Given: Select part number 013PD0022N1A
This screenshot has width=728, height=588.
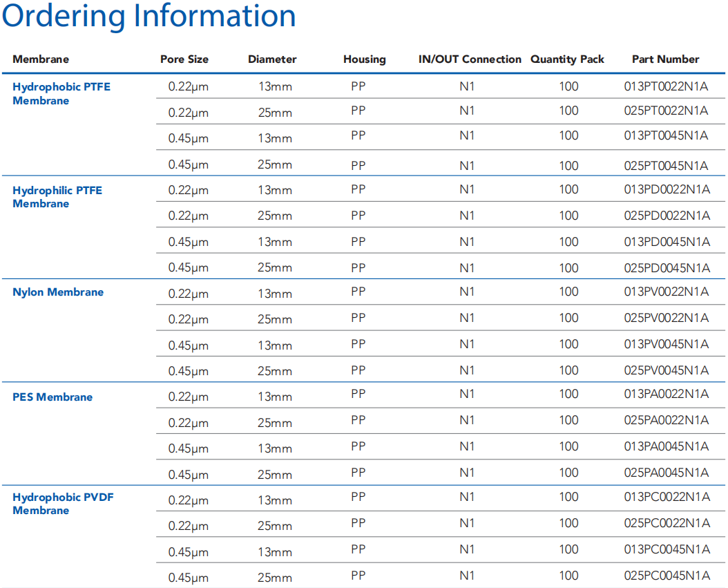Looking at the screenshot, I should pos(667,189).
